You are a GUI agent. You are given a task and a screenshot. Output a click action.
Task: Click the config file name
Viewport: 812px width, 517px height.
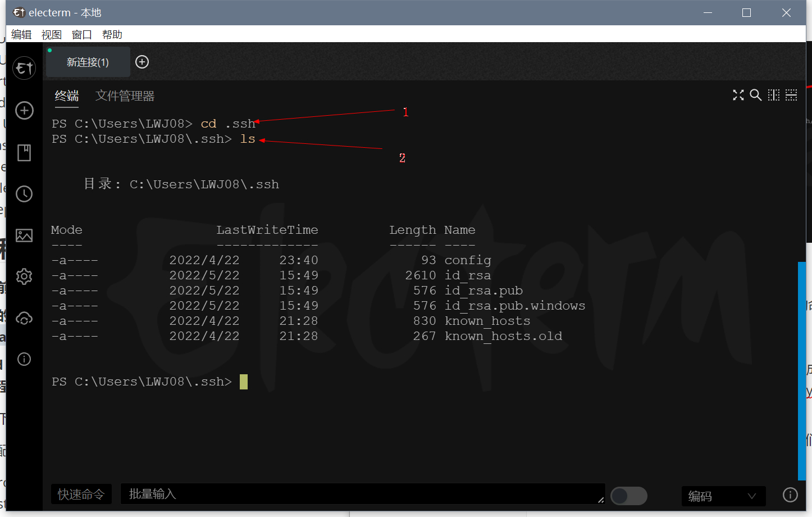click(x=468, y=260)
